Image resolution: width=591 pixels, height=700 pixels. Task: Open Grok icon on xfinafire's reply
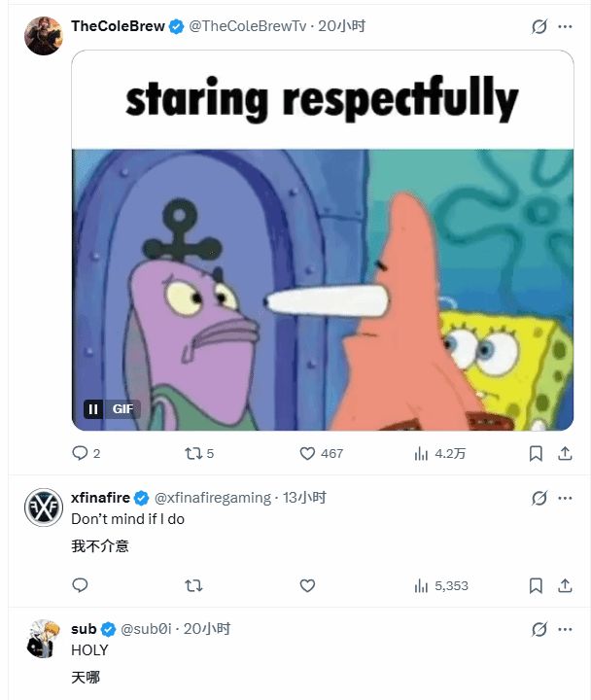(539, 498)
